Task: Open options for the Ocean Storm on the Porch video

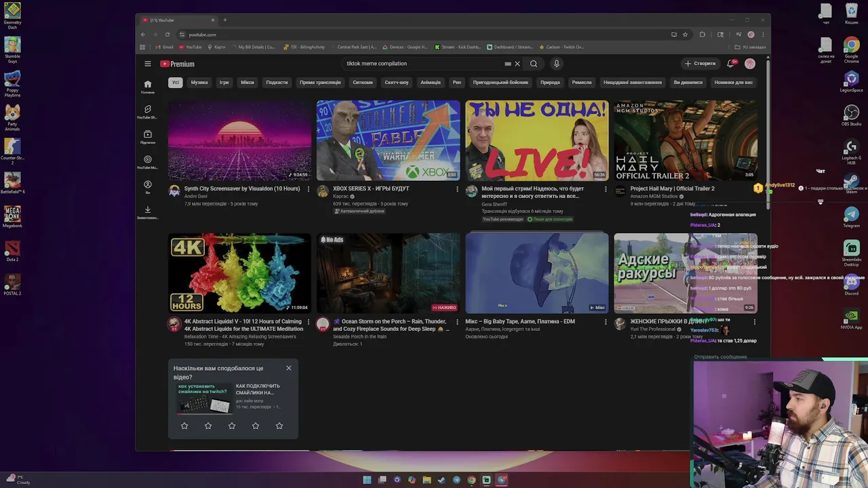Action: (x=457, y=322)
